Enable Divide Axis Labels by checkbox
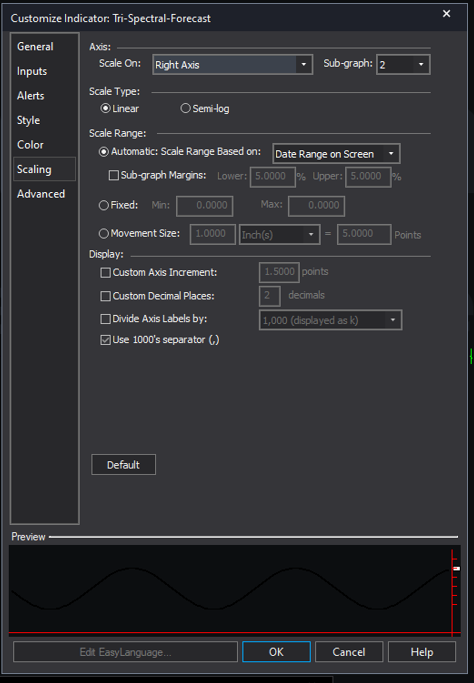Screen dimensions: 474x683 pos(105,319)
